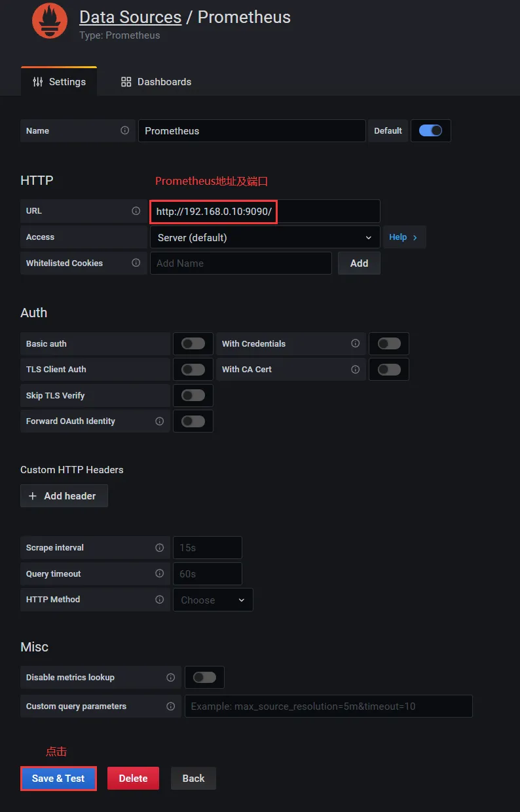Click the Prometheus flame logo icon
The image size is (520, 812).
click(x=50, y=21)
